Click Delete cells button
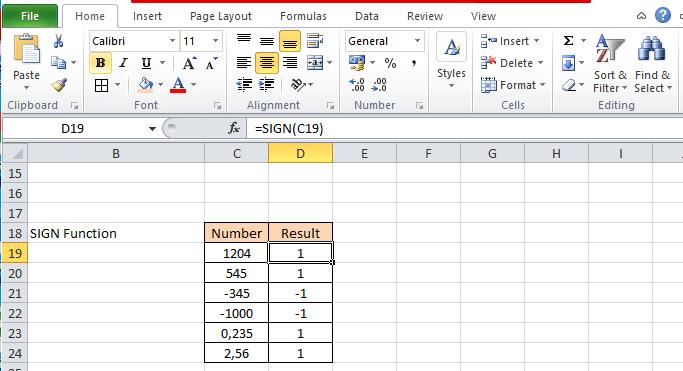683x371 pixels. 512,63
